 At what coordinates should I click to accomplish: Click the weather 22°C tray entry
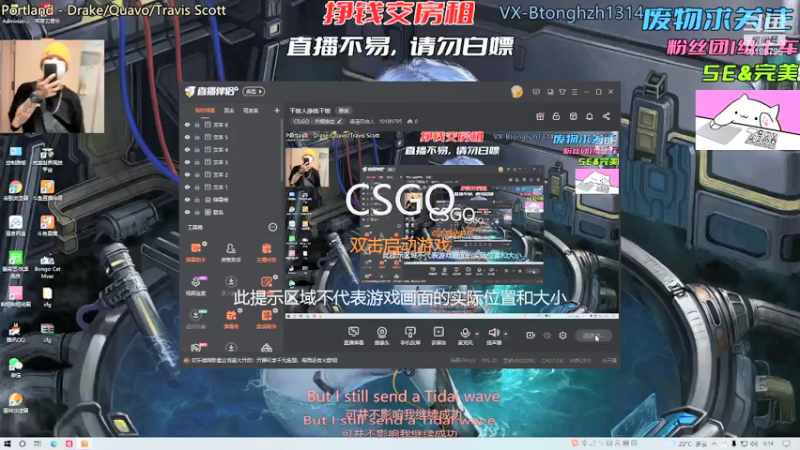pyautogui.click(x=688, y=444)
